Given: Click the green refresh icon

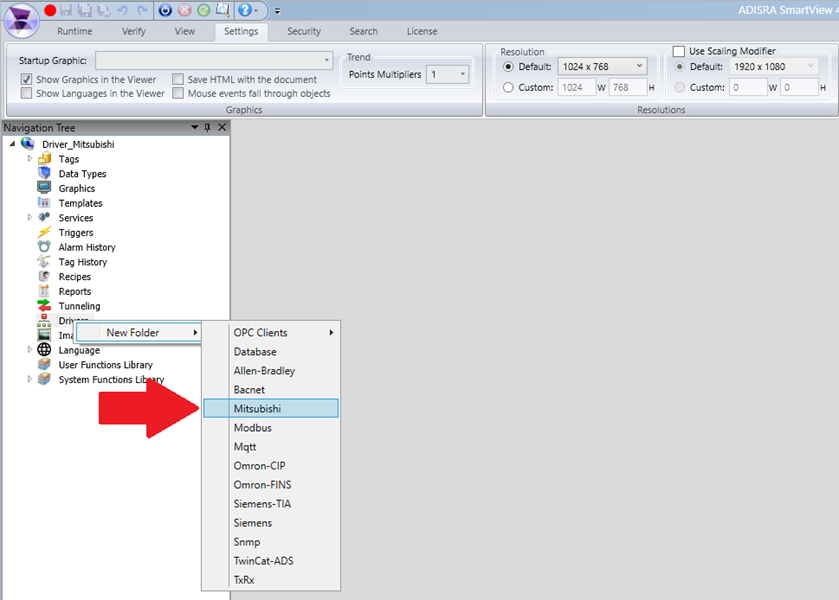Looking at the screenshot, I should [x=203, y=10].
